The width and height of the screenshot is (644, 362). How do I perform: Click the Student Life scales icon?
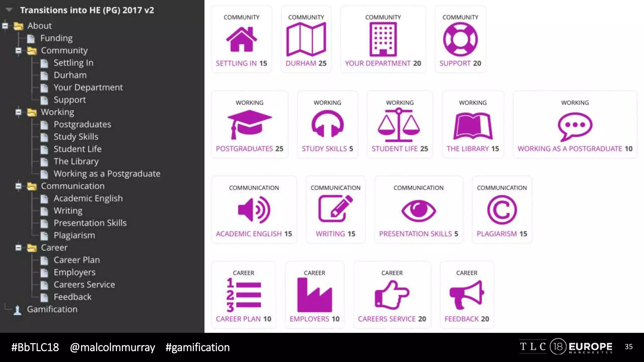[399, 125]
